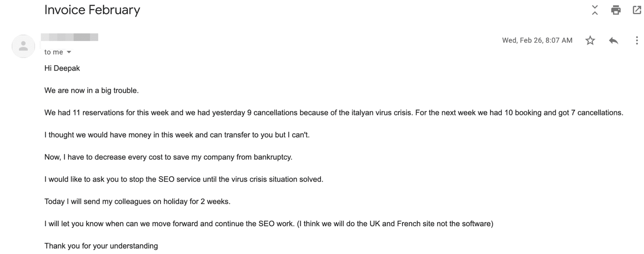Print the Invoice February email

(x=616, y=10)
